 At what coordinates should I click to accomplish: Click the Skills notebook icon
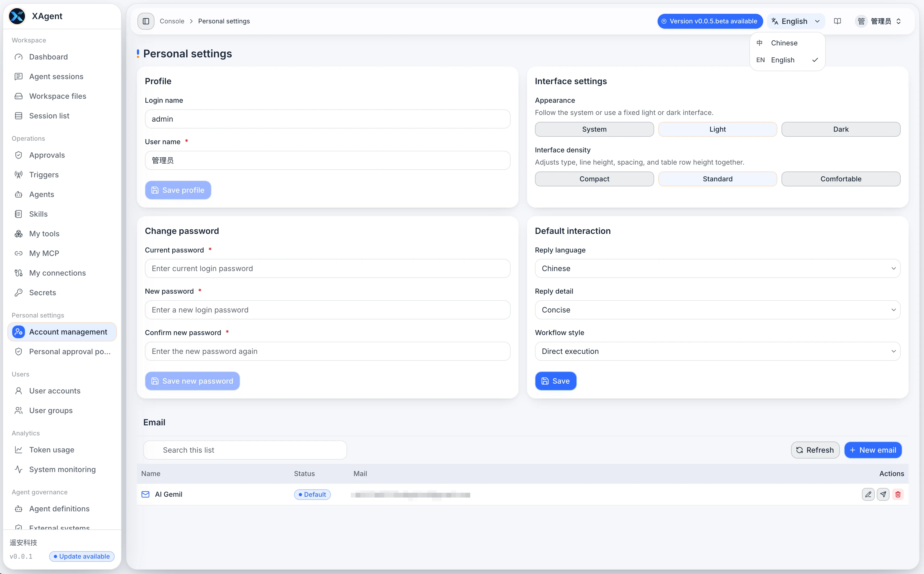19,214
